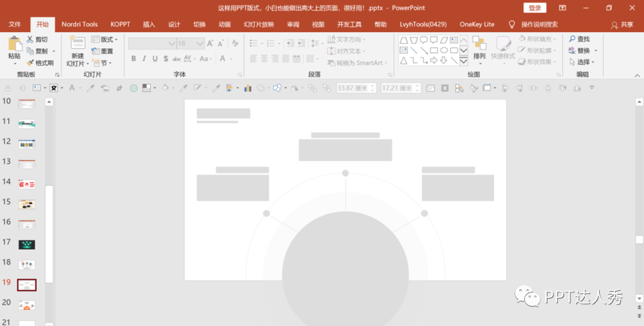Open the Layout (版式) dropdown
The width and height of the screenshot is (644, 326).
pyautogui.click(x=104, y=39)
